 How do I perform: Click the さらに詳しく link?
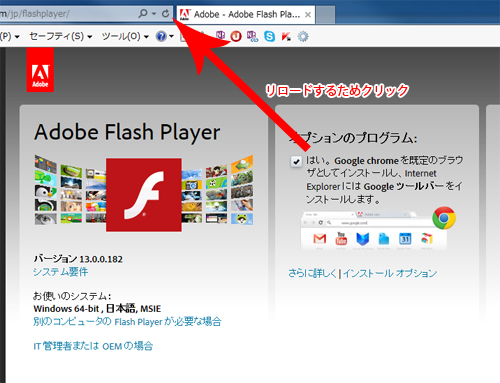pos(313,273)
